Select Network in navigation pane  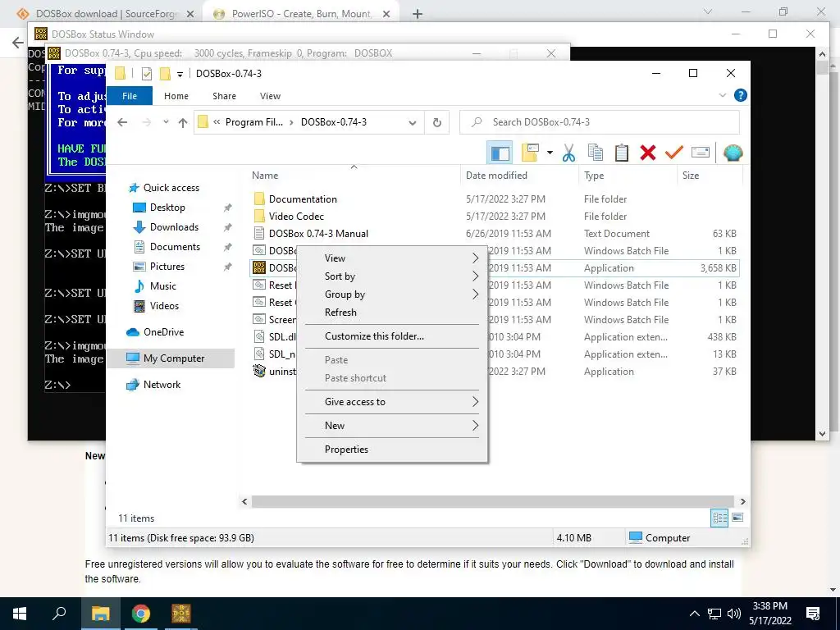pyautogui.click(x=162, y=385)
